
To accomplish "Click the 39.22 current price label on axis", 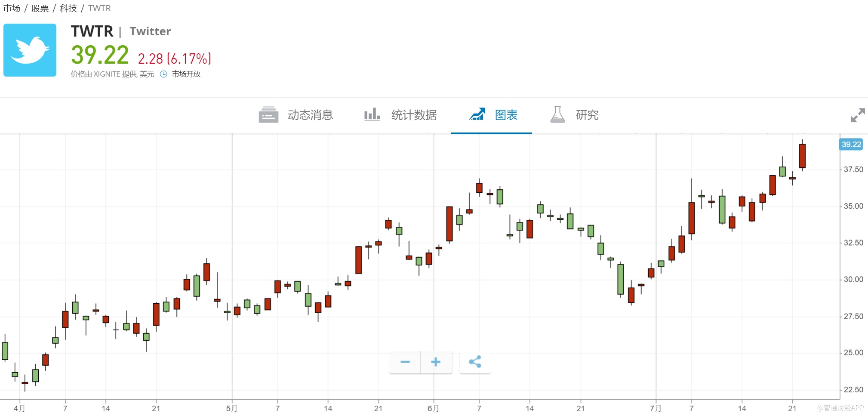I will point(851,144).
